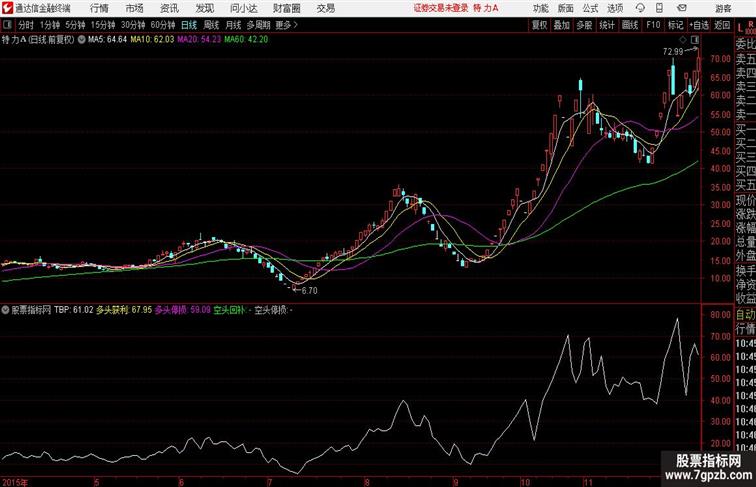This screenshot has height=487, width=756.
Task: Click the 统计 statistics button
Action: click(x=607, y=25)
